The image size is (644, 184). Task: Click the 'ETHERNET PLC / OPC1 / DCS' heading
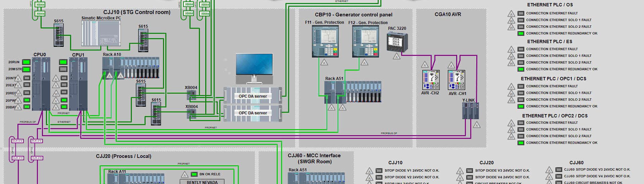[x=553, y=79]
